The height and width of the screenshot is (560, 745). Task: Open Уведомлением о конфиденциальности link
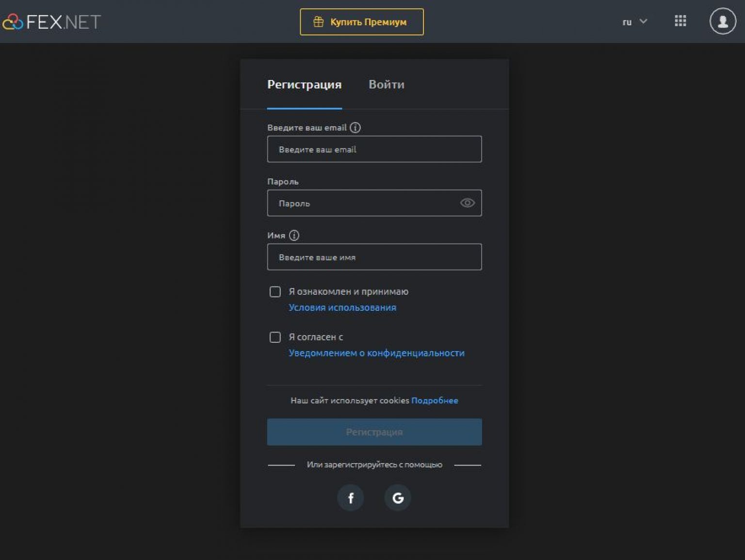coord(376,353)
